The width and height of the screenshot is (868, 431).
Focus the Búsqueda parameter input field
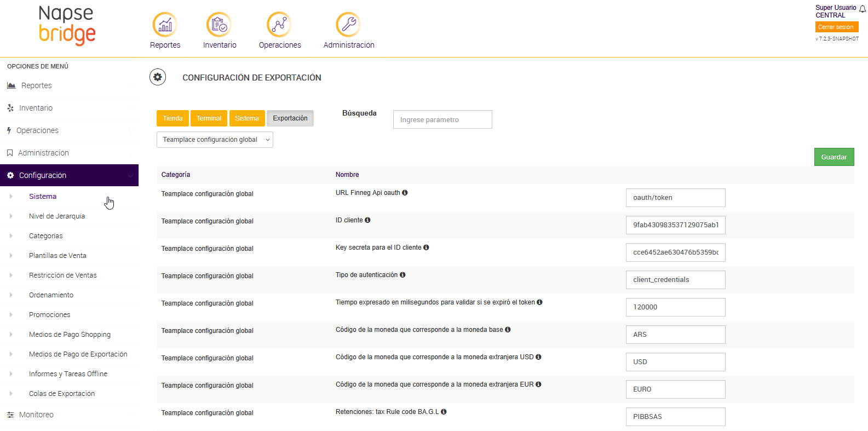point(442,119)
